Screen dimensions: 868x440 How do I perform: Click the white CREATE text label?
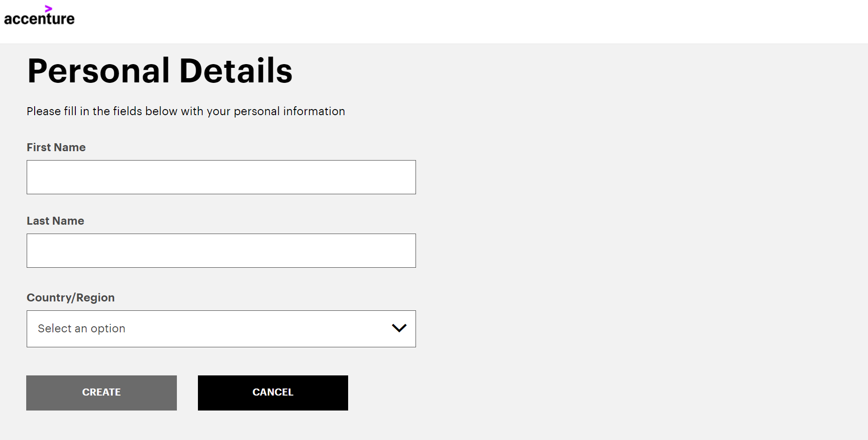pos(102,392)
